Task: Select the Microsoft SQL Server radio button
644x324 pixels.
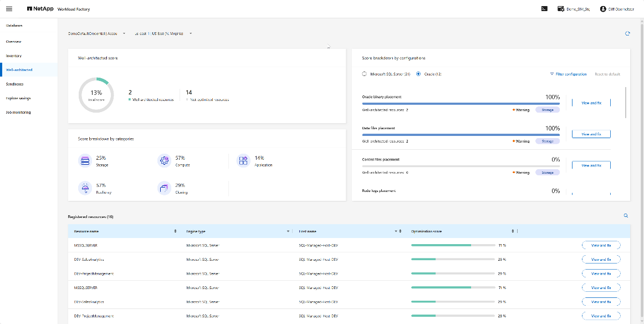Action: pos(364,74)
